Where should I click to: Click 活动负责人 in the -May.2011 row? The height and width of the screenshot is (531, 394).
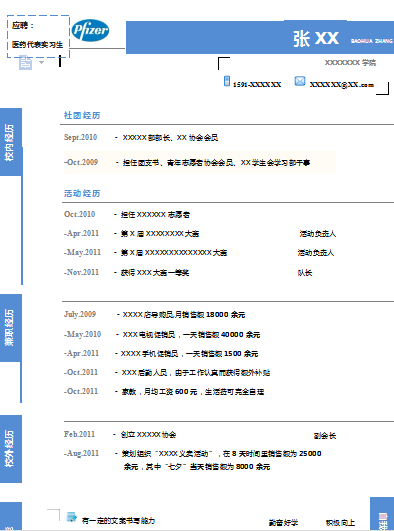pyautogui.click(x=316, y=253)
